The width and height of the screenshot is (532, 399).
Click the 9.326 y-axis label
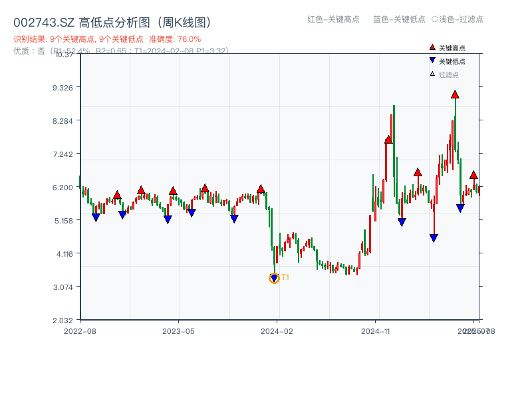click(x=63, y=88)
